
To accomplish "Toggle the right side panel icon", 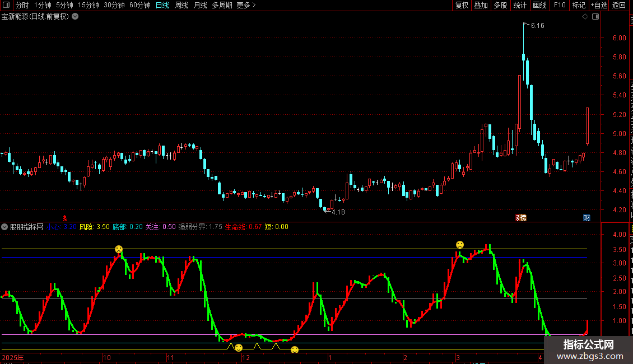I will point(595,17).
